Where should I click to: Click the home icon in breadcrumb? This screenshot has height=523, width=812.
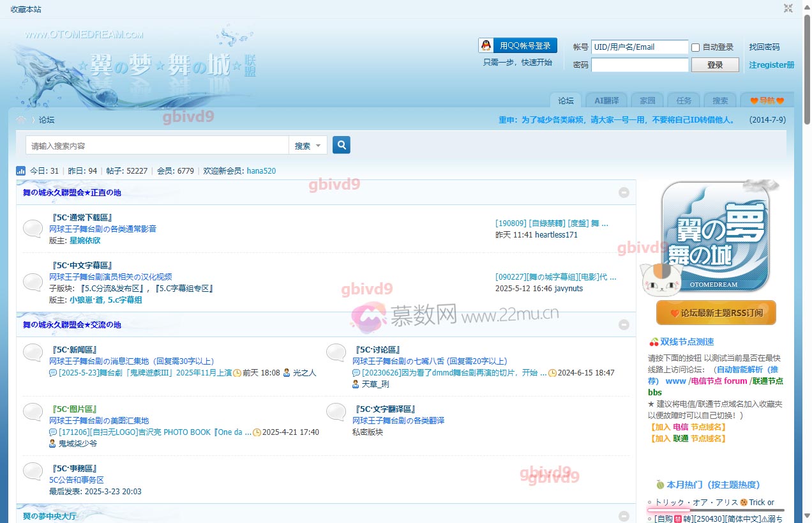21,119
